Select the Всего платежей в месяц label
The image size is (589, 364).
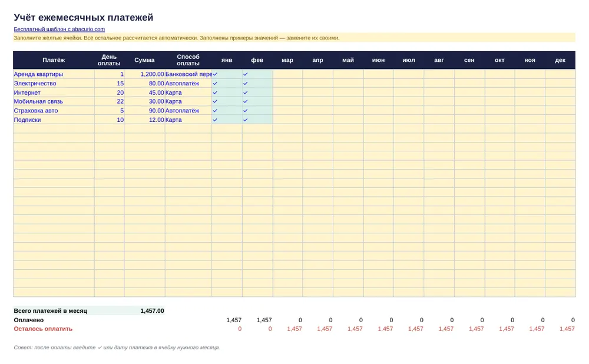click(x=50, y=310)
